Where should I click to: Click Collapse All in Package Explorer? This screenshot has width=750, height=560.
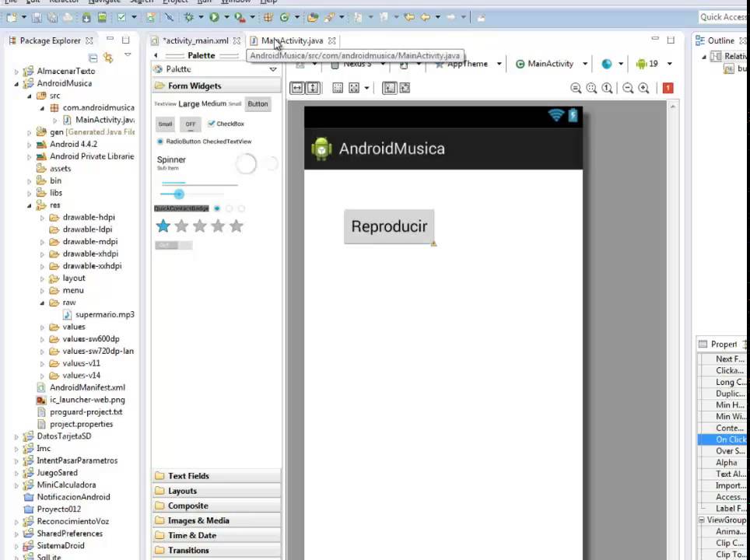point(93,58)
